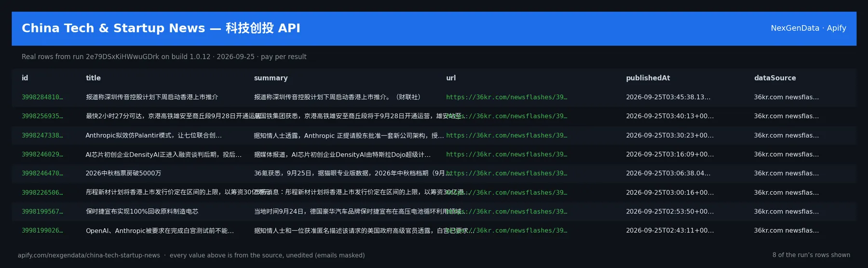
Task: Click title about 京港高铁雄安至商丘段 opening
Action: tap(174, 116)
